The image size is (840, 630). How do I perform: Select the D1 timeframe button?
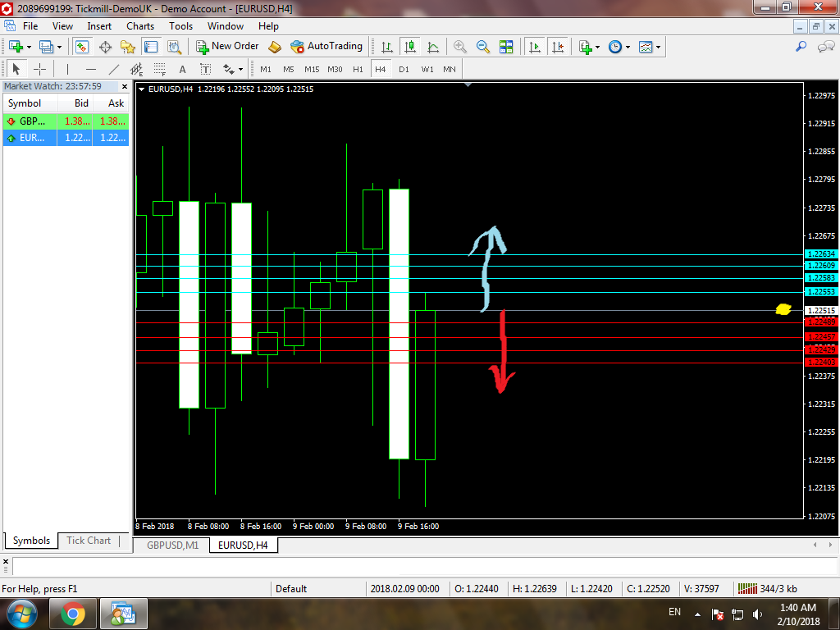tap(404, 69)
